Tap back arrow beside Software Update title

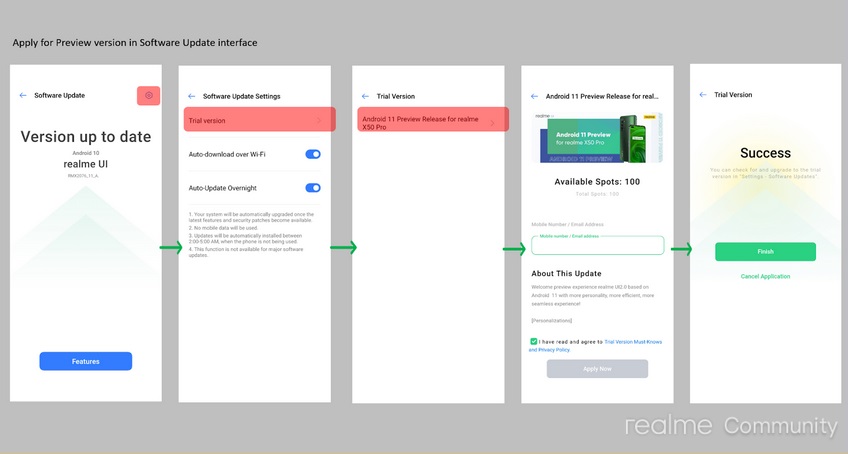(x=23, y=95)
